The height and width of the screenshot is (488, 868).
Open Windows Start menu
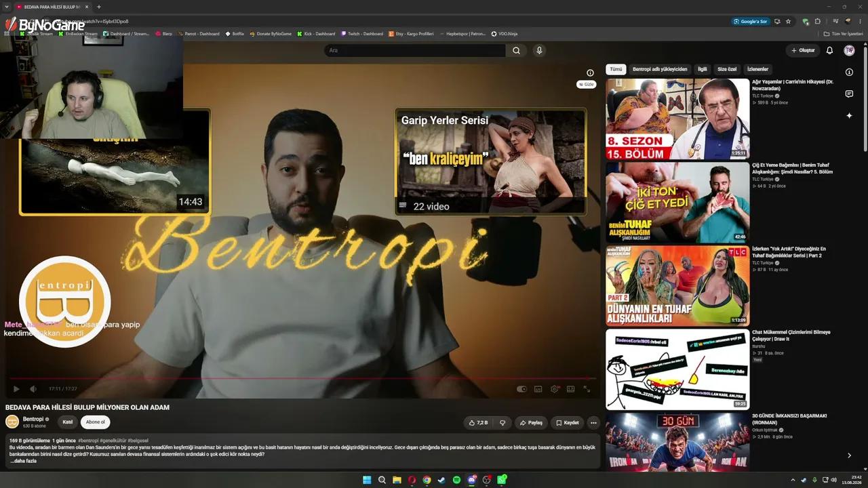point(367,480)
